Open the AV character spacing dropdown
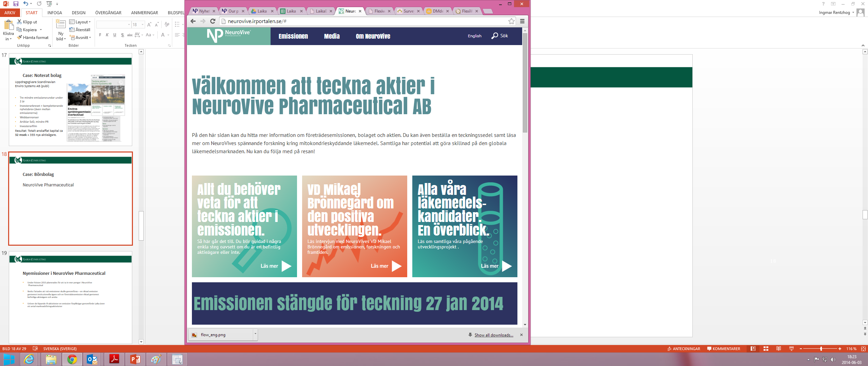The image size is (868, 366). 139,35
